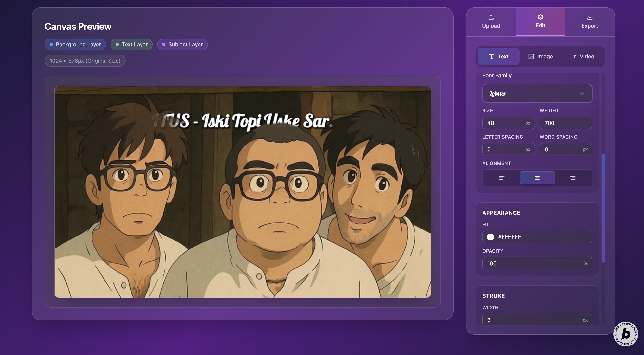
Task: Click the Export download icon
Action: pyautogui.click(x=590, y=17)
